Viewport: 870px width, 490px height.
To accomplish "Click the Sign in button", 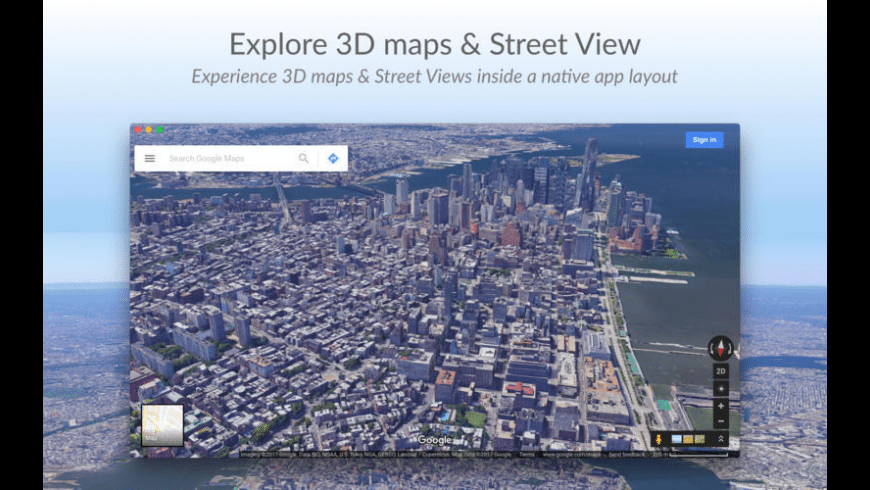I will [x=704, y=140].
